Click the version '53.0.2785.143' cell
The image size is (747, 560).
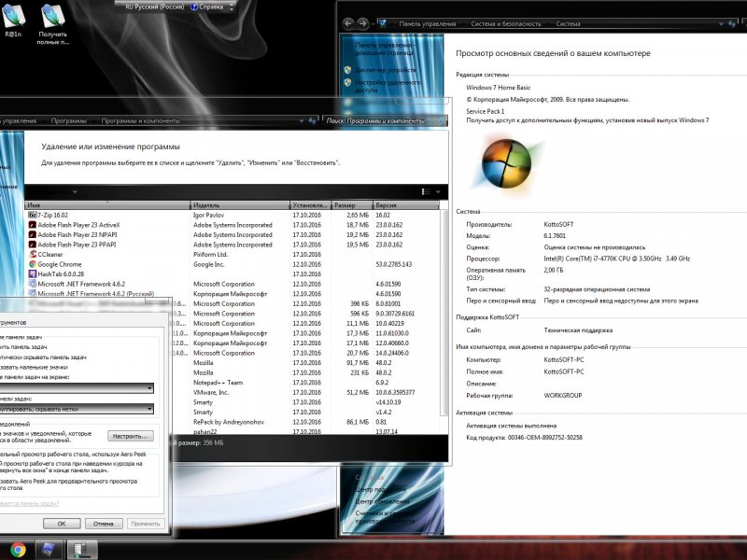394,264
